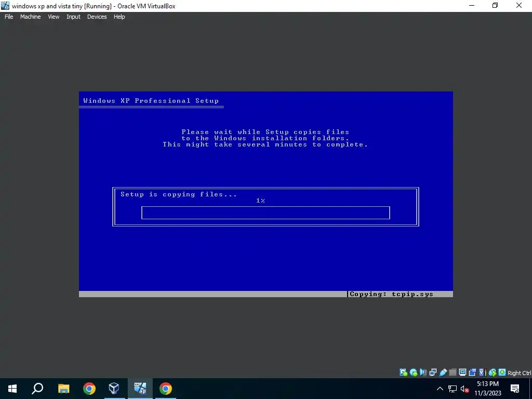This screenshot has width=532, height=399.
Task: Switch to the XP virtual machine taskbar icon
Action: click(x=140, y=389)
